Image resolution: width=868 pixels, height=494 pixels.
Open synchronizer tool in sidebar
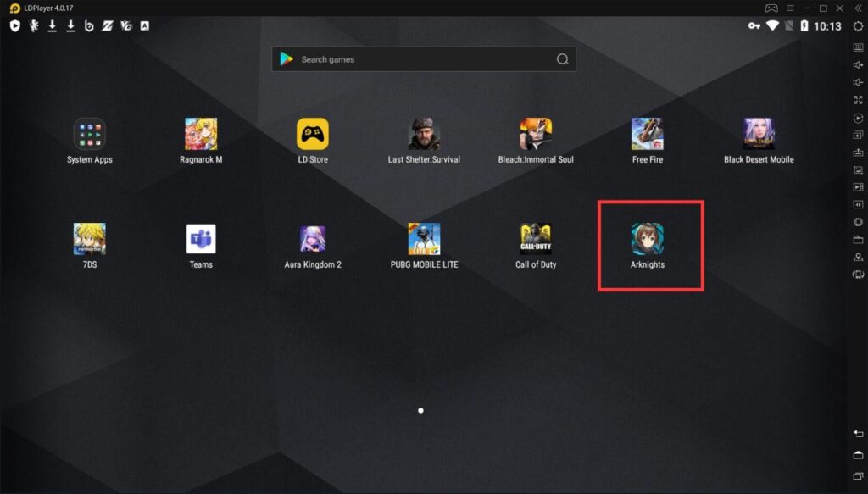tap(858, 205)
